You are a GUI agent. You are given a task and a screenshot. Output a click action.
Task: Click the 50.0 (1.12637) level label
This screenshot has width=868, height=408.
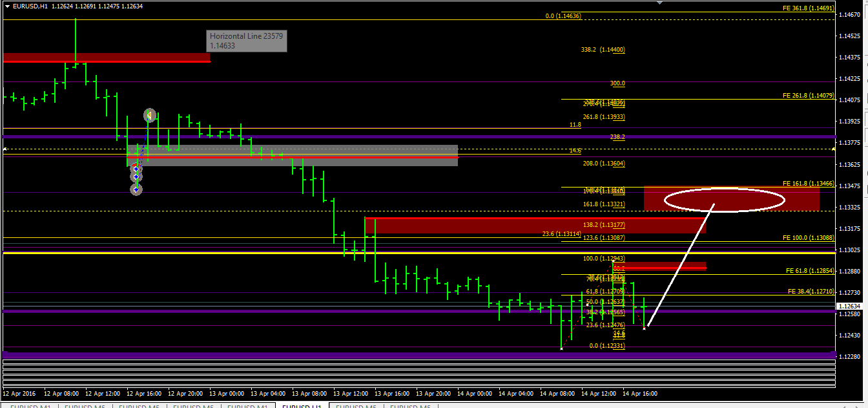(x=605, y=302)
